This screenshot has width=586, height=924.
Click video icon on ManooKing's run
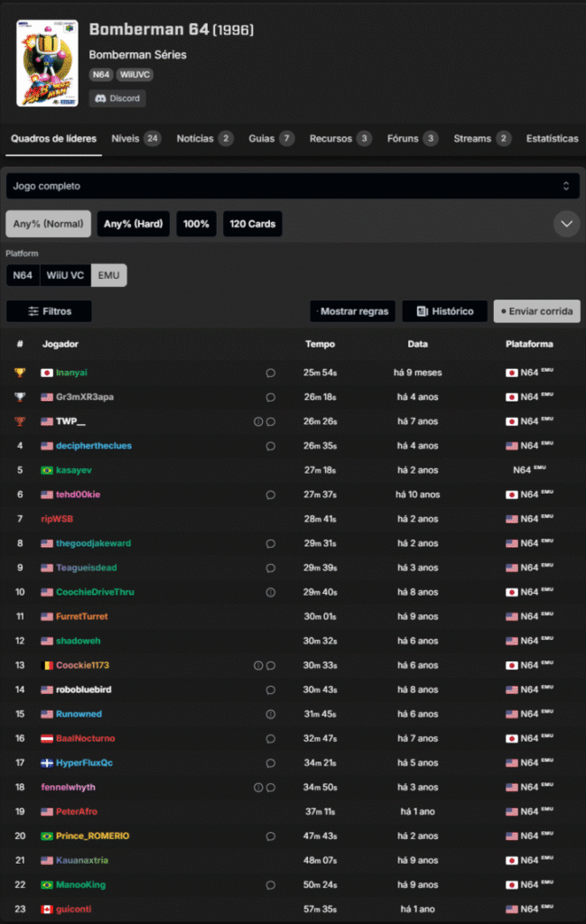click(270, 884)
